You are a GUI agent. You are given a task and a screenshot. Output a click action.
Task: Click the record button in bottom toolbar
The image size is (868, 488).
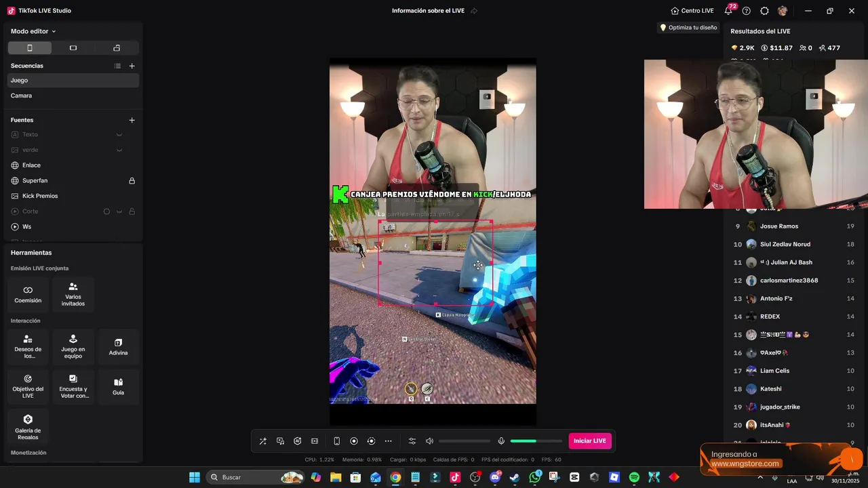pyautogui.click(x=354, y=441)
